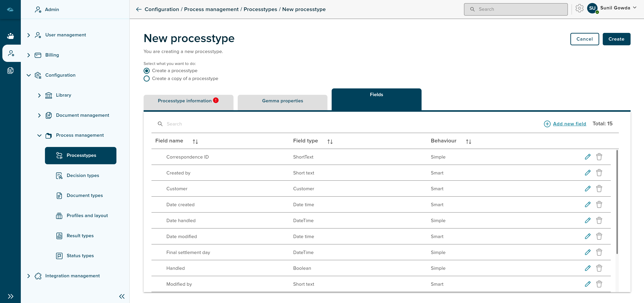Sort by Field name column arrows
The width and height of the screenshot is (644, 303).
(195, 141)
